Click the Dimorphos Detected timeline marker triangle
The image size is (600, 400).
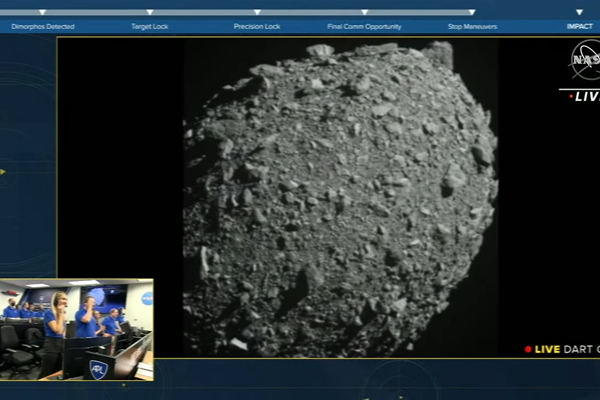click(x=42, y=13)
